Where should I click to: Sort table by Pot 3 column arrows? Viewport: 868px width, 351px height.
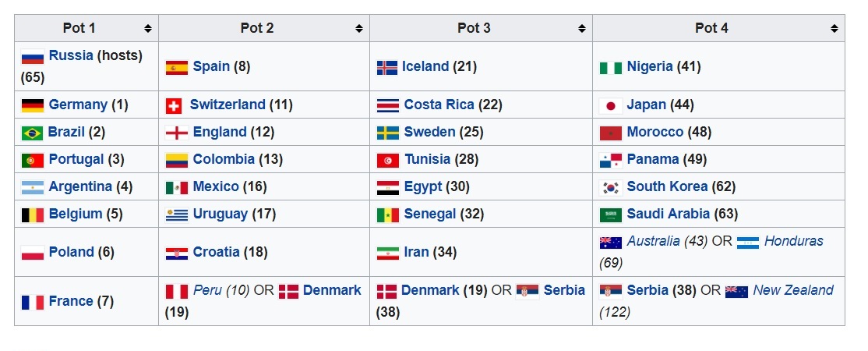[x=582, y=29]
